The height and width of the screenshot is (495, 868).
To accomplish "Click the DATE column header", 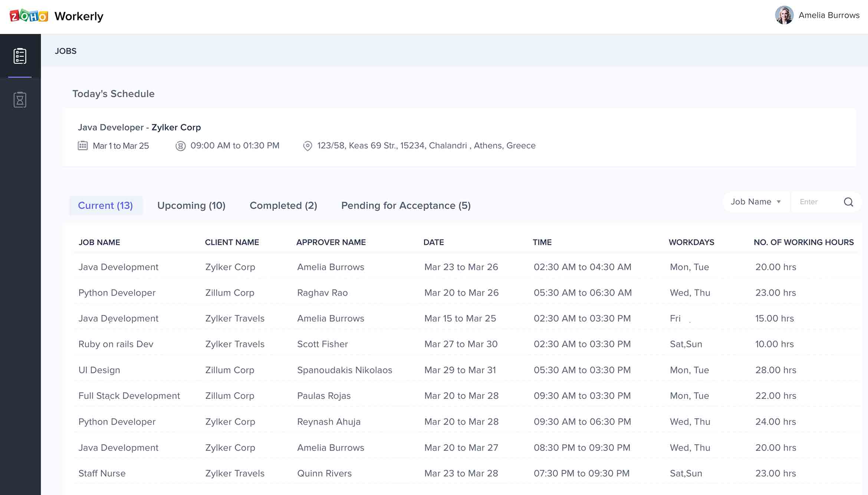I will (434, 242).
